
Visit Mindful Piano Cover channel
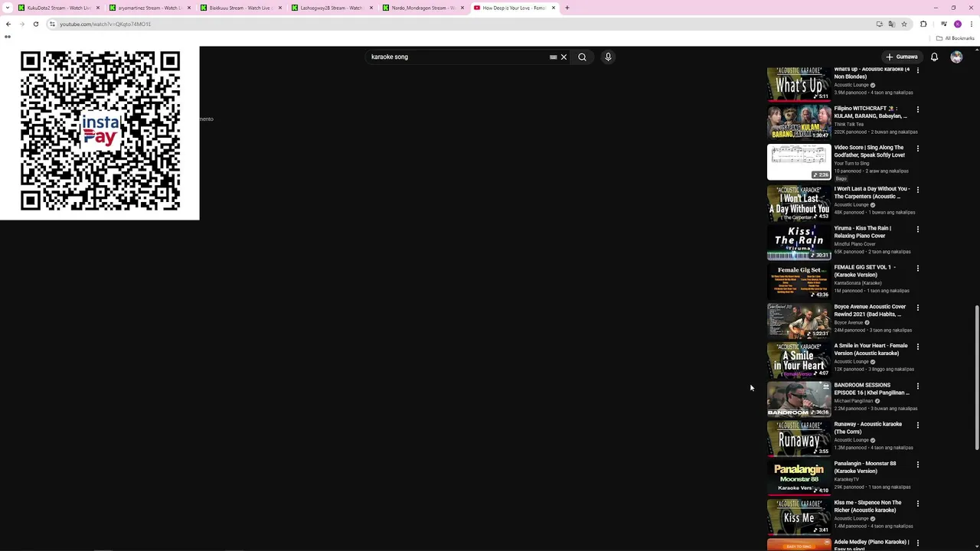click(x=854, y=244)
